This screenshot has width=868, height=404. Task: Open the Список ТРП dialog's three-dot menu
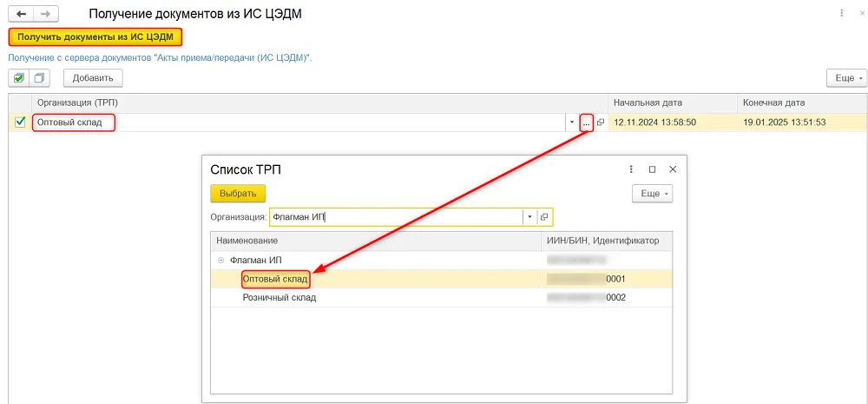click(631, 169)
